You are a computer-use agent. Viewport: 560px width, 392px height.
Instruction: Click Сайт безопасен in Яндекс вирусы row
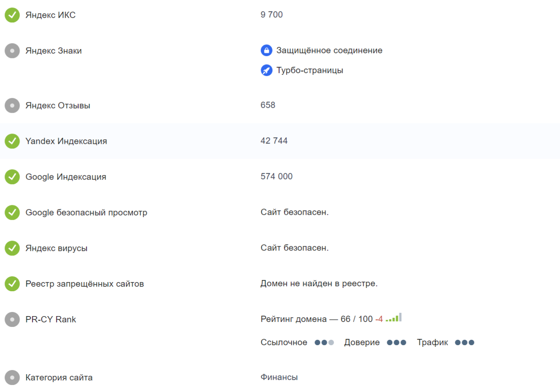294,248
